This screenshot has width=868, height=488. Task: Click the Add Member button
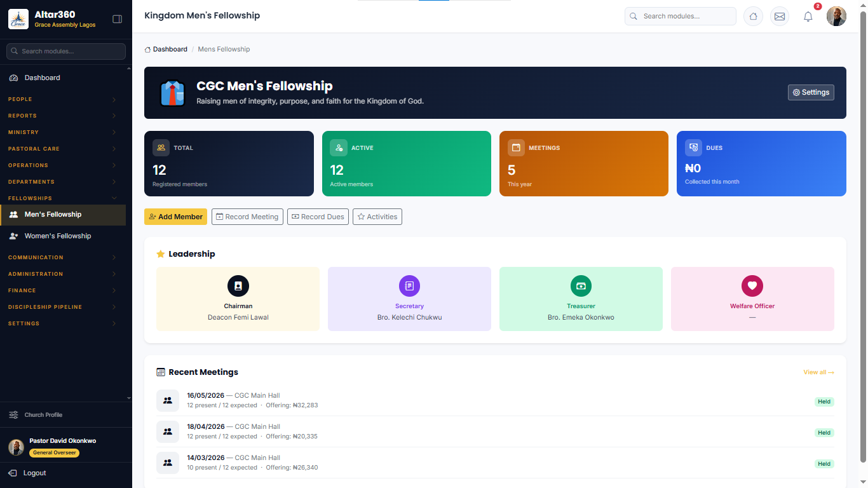pyautogui.click(x=175, y=217)
